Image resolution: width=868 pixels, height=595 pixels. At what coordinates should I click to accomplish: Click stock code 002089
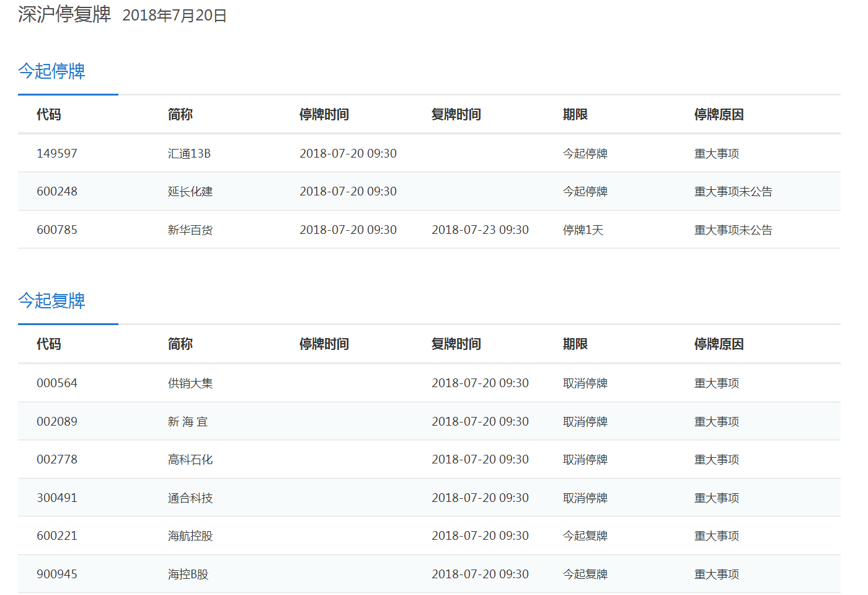click(x=57, y=422)
